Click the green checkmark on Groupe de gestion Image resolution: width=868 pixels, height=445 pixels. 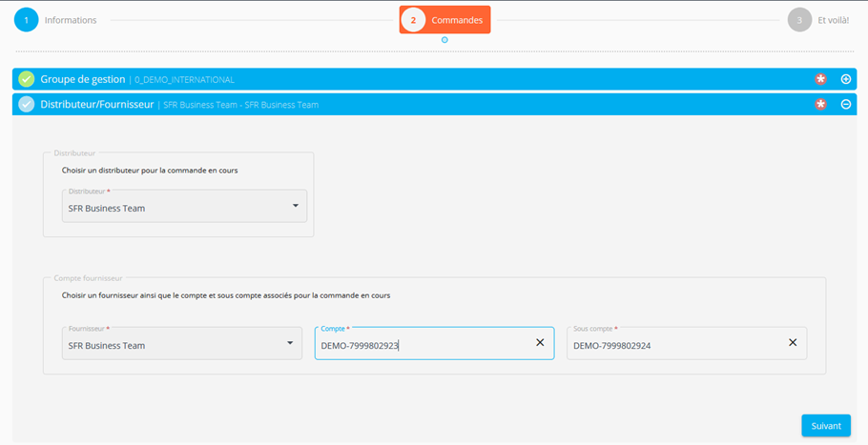27,79
